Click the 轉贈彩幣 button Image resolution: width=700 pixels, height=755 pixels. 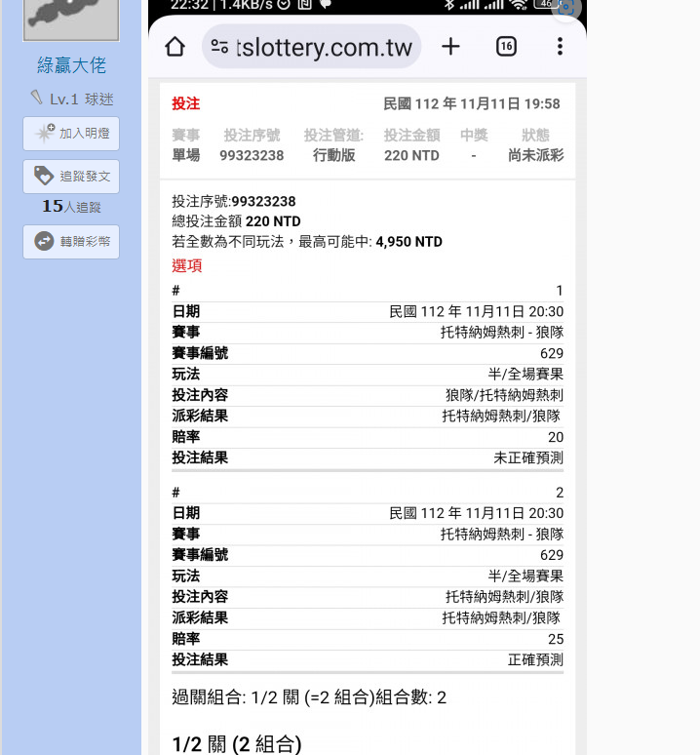[x=71, y=242]
